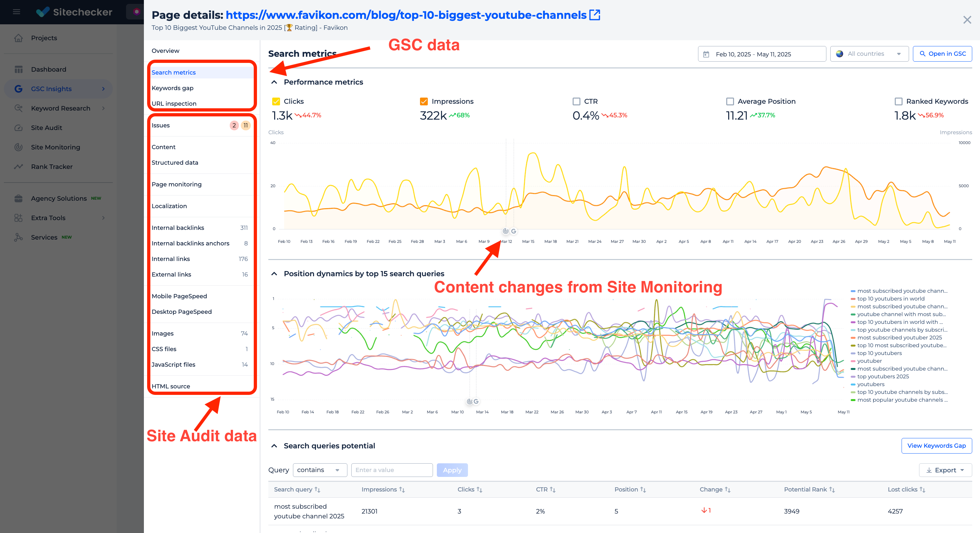The height and width of the screenshot is (533, 980).
Task: Click the site monitoring marker on the Performance chart
Action: [506, 231]
